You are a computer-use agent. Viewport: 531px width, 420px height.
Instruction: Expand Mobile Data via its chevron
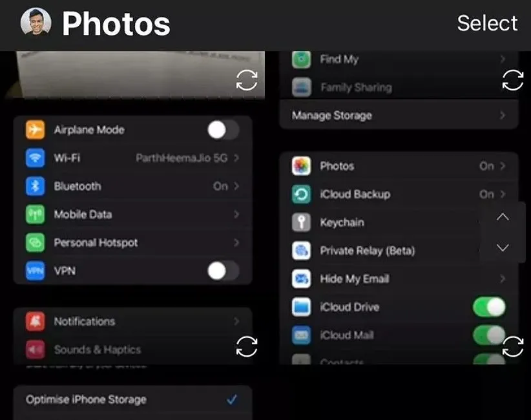[236, 215]
